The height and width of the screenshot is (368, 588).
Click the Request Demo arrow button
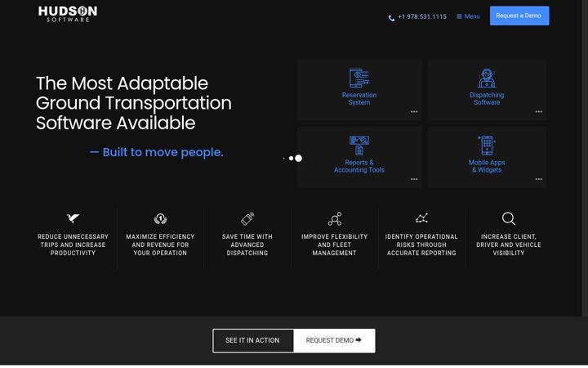click(334, 340)
